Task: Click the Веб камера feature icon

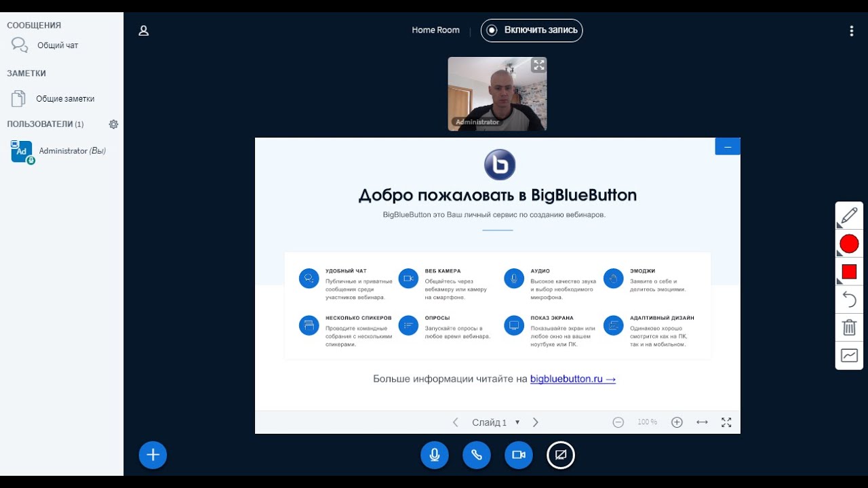Action: 408,279
